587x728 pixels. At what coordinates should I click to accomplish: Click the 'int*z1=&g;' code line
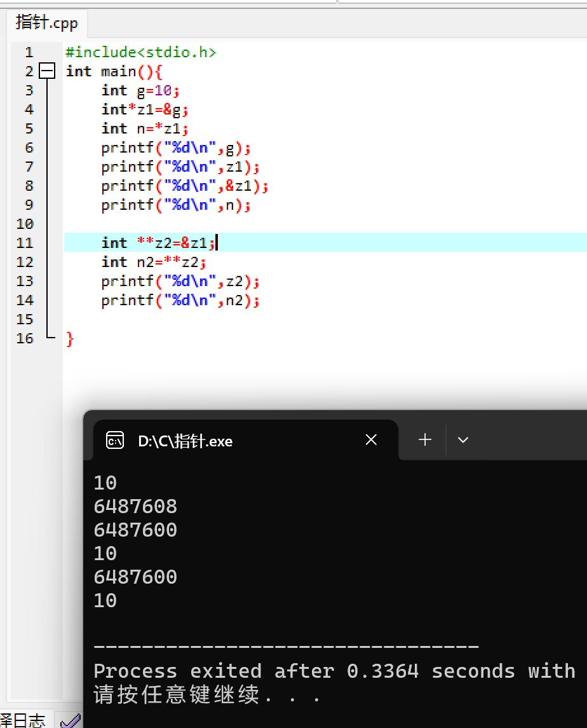[x=145, y=109]
